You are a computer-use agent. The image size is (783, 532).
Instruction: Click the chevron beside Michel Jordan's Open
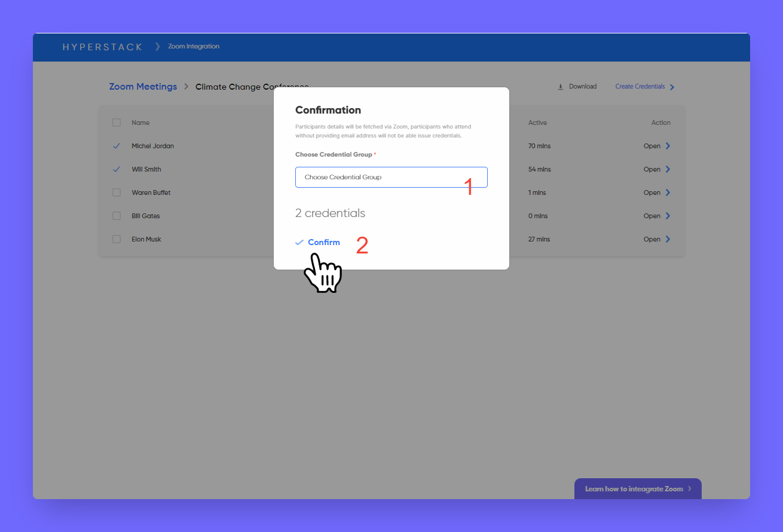(668, 146)
